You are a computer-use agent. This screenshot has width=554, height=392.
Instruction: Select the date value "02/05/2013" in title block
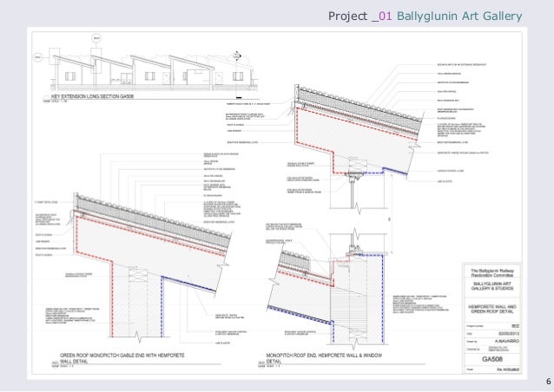click(509, 333)
